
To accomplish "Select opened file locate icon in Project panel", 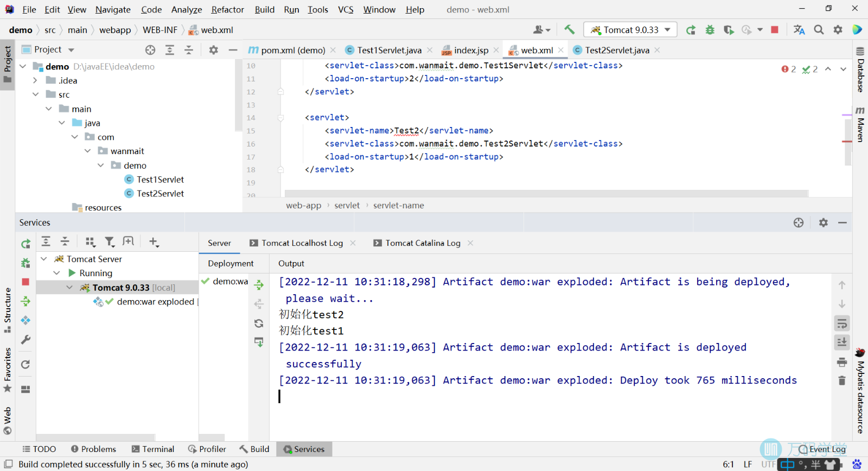I will (x=150, y=50).
